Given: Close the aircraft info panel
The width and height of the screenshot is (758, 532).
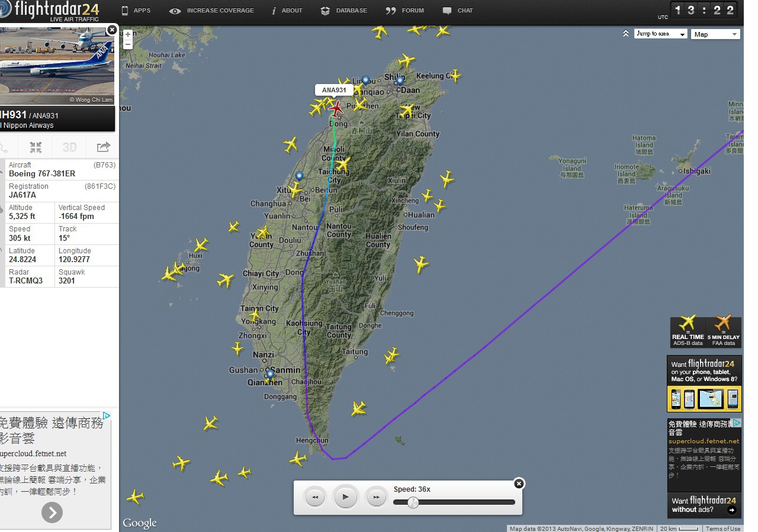Looking at the screenshot, I should (x=112, y=30).
